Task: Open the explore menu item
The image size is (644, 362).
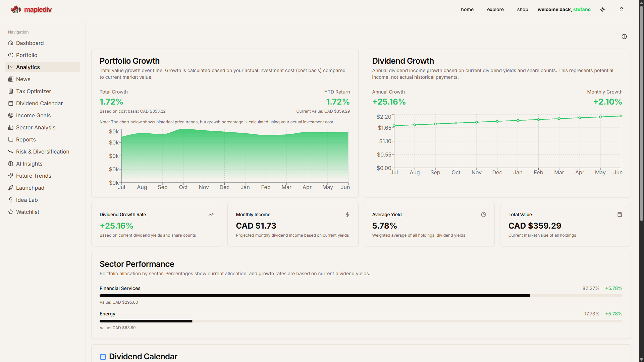Action: point(495,9)
